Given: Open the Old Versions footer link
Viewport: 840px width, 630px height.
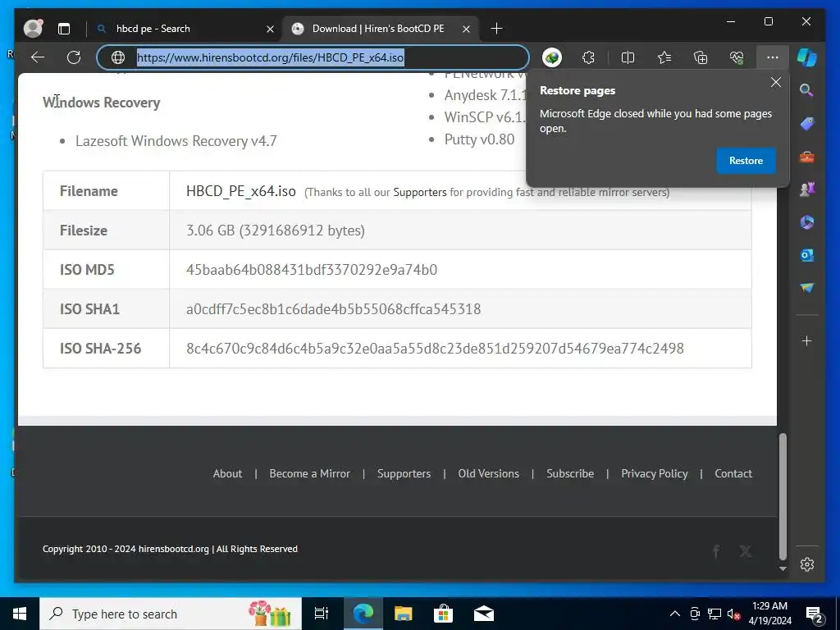Looking at the screenshot, I should tap(488, 473).
